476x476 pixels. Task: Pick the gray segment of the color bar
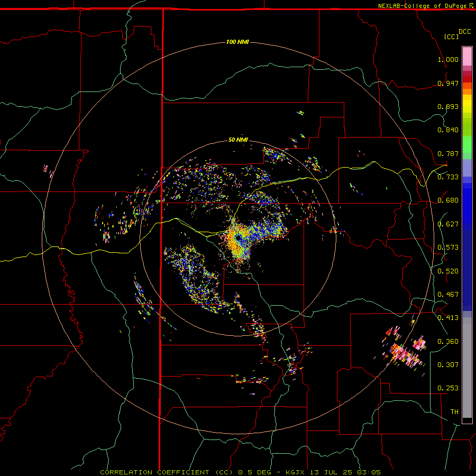pos(467,368)
